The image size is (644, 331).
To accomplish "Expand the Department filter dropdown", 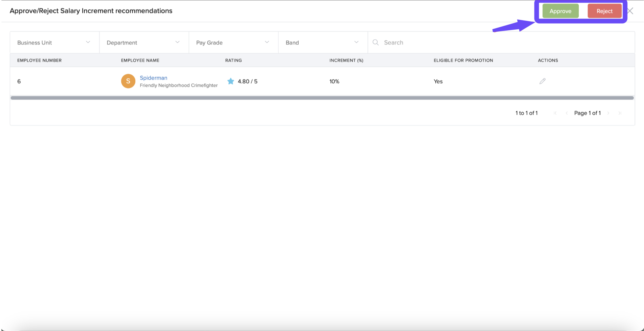I will [144, 43].
